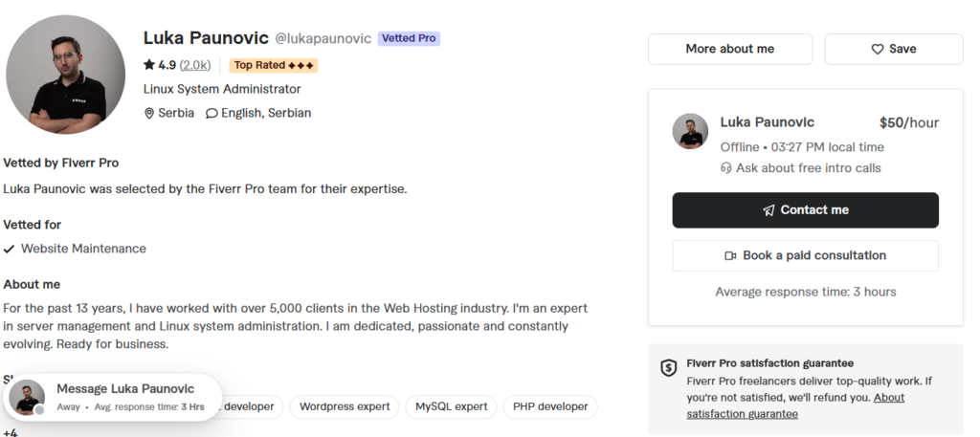Click the Linux System Administrator title
The height and width of the screenshot is (437, 980).
click(222, 89)
